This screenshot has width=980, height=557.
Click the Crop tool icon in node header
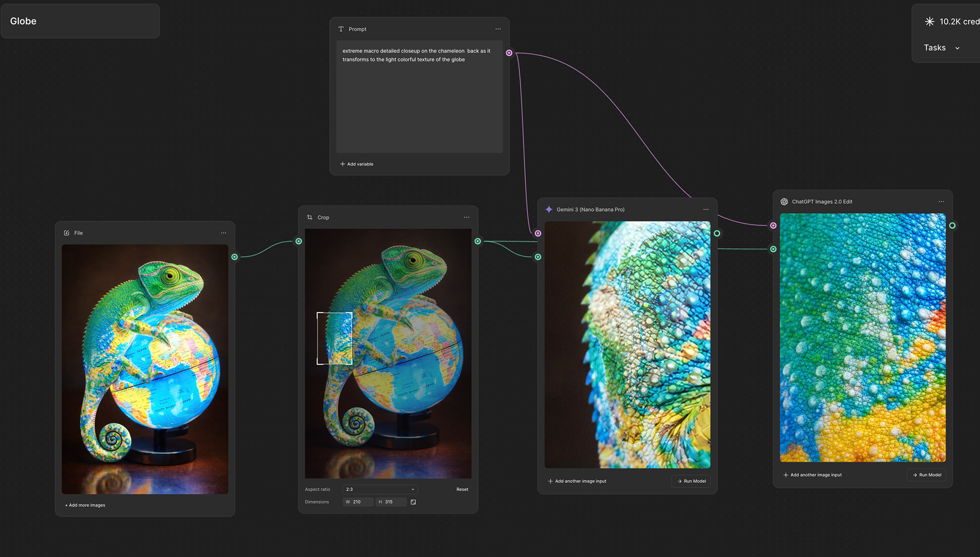click(310, 217)
